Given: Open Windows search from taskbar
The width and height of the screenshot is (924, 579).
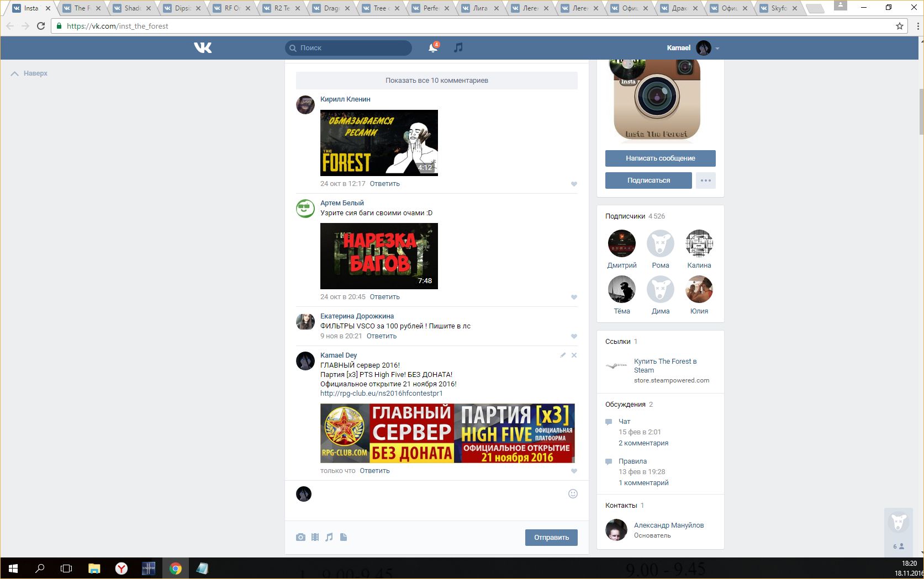Looking at the screenshot, I should click(x=40, y=568).
